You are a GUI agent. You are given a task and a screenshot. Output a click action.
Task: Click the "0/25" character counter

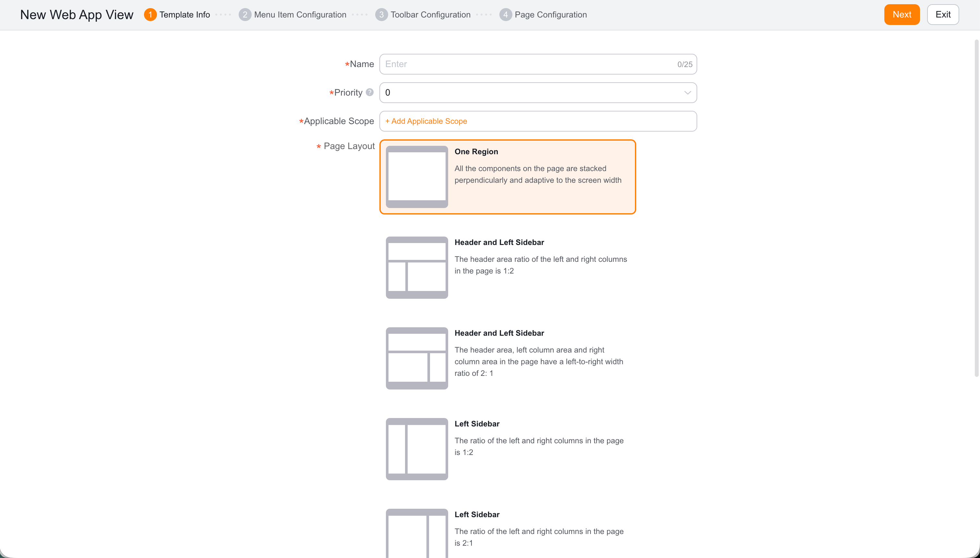[685, 64]
